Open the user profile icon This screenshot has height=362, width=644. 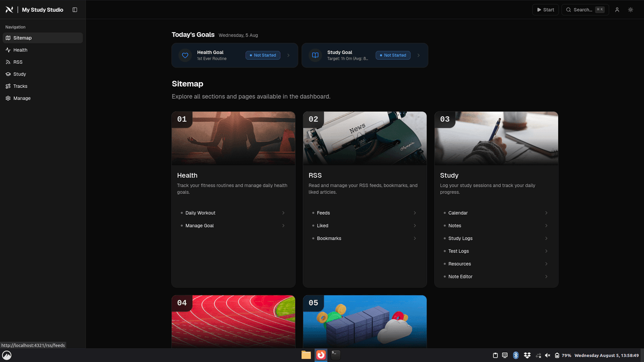617,10
